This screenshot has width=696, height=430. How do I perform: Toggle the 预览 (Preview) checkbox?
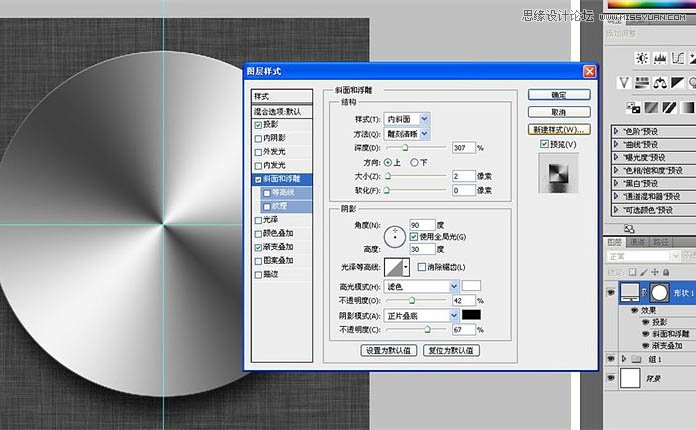point(544,144)
